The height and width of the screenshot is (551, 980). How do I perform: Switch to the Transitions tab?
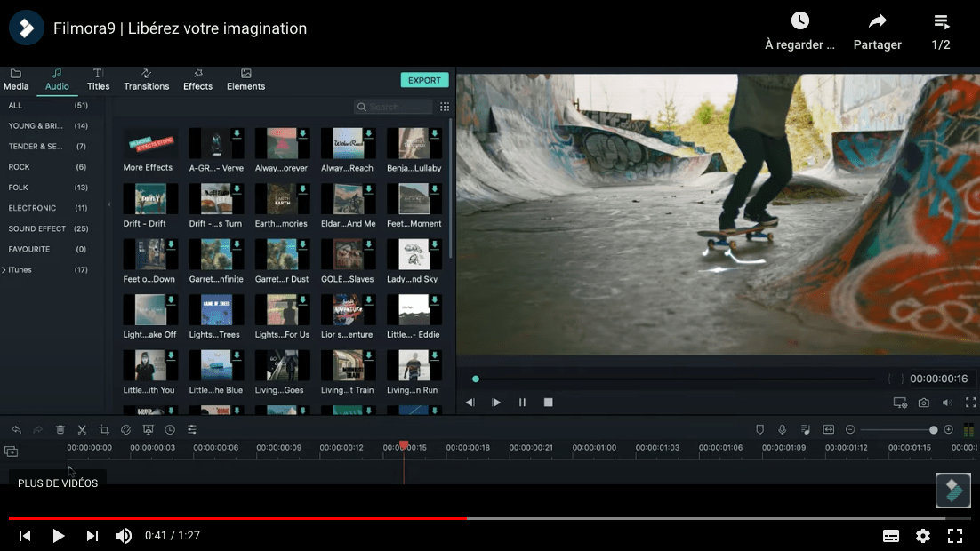(x=146, y=80)
